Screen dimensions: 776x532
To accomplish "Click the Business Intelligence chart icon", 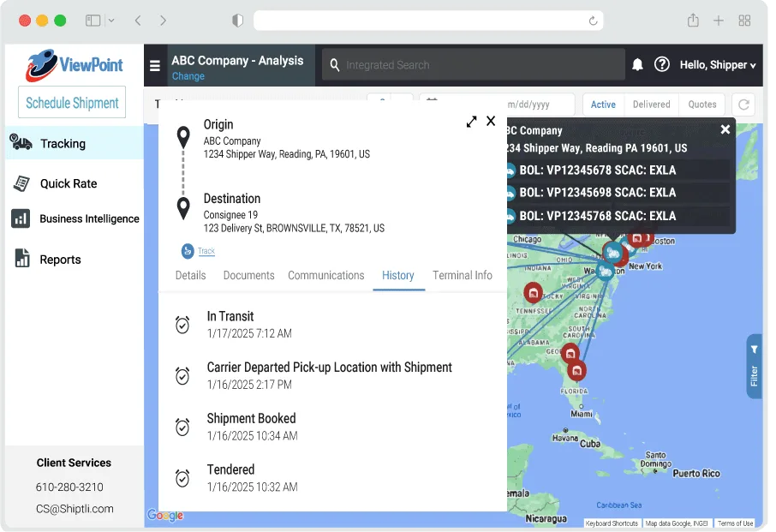I will (x=21, y=218).
